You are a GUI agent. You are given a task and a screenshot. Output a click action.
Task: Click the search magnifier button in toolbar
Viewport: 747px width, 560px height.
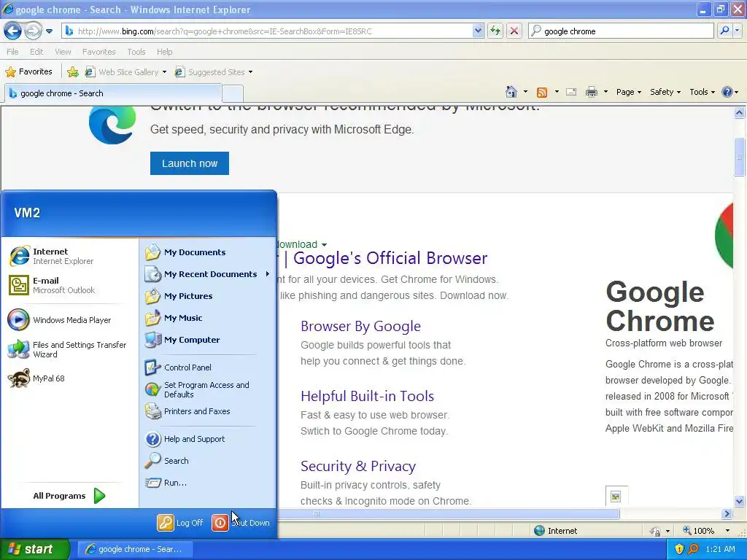(724, 31)
